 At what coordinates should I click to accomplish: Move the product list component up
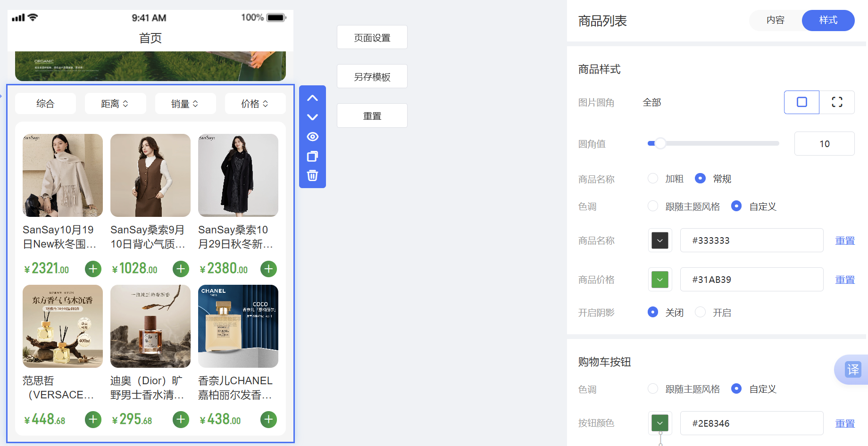312,98
